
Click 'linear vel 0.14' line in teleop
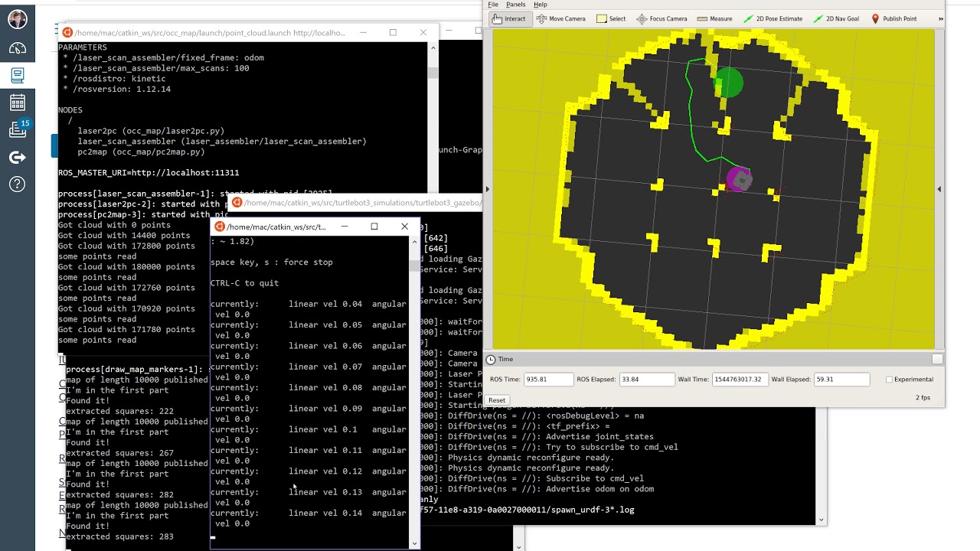coord(308,514)
